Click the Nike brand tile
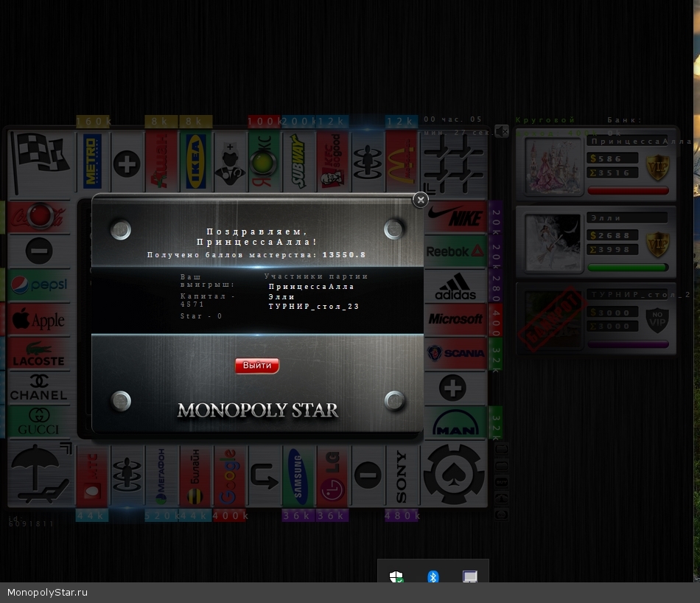The image size is (700, 603). (x=455, y=217)
